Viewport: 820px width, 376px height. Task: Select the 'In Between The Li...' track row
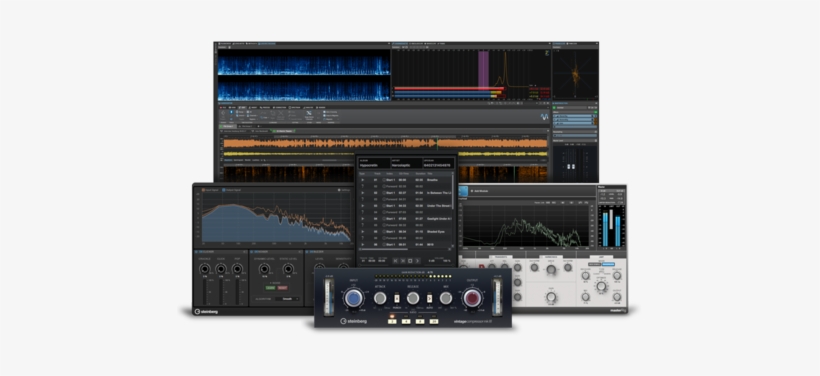coord(406,192)
